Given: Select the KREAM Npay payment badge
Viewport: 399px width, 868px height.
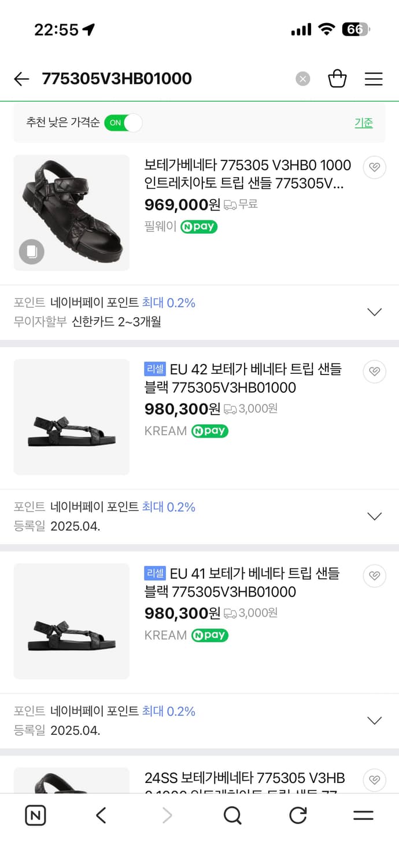Looking at the screenshot, I should [x=209, y=431].
